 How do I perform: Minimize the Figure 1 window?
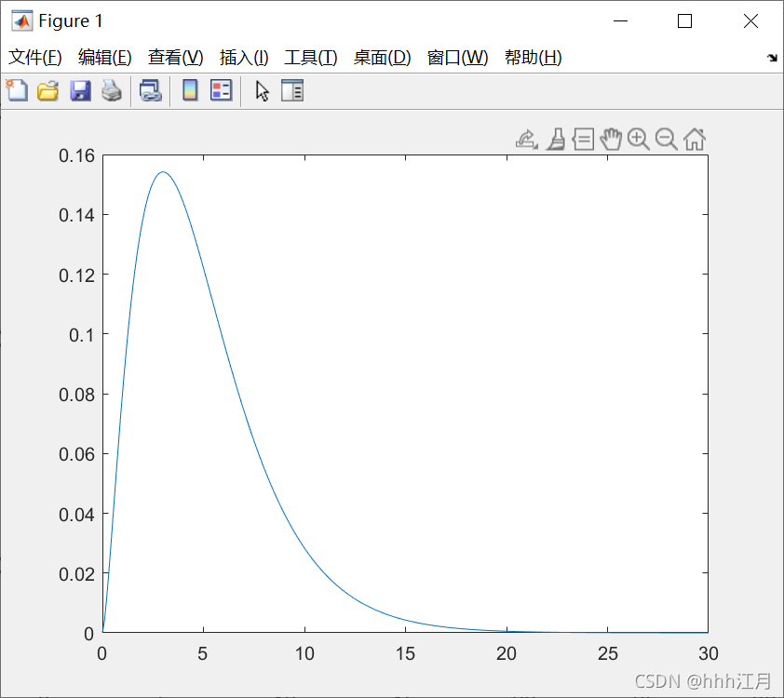tap(620, 21)
